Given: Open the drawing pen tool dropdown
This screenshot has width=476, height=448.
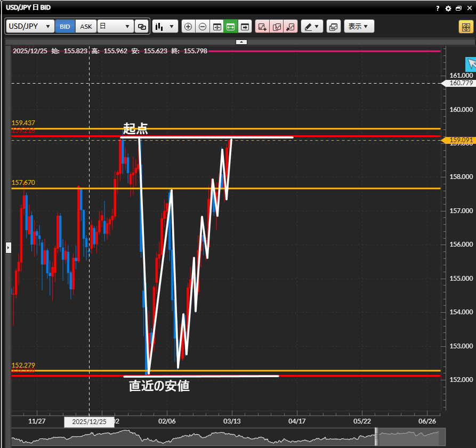Looking at the screenshot, I should pos(312,26).
